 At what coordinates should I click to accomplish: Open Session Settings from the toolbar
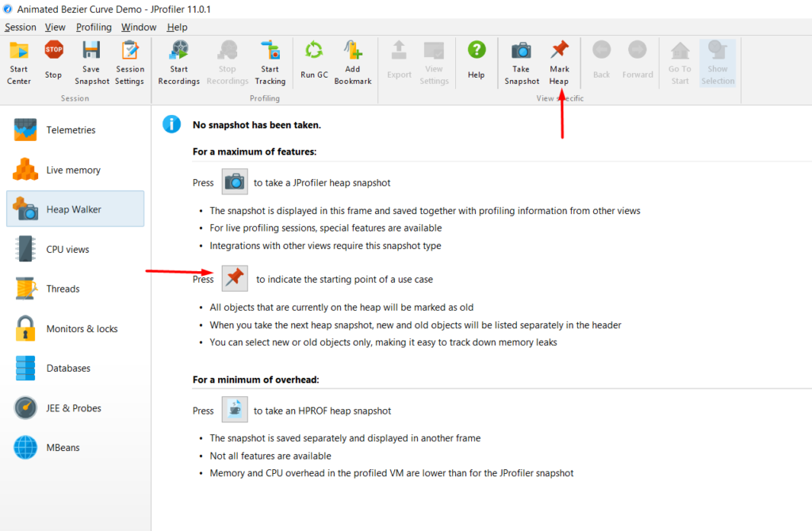[130, 52]
